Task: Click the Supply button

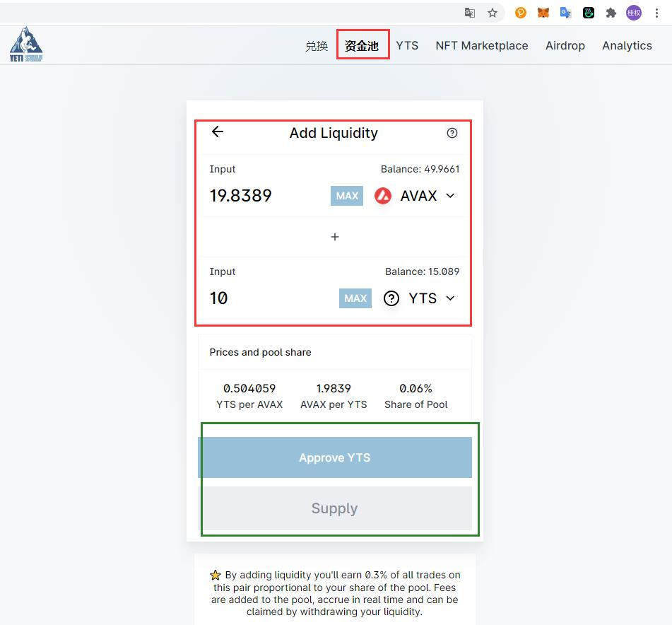Action: (x=335, y=508)
